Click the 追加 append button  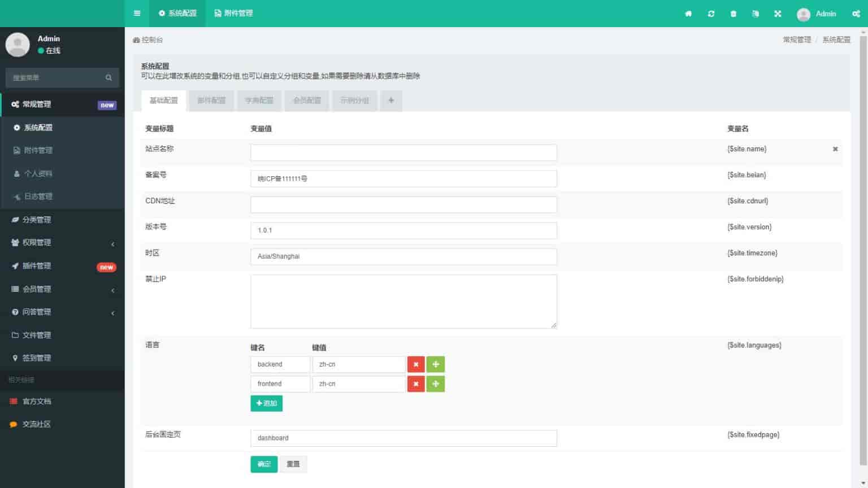(x=266, y=403)
